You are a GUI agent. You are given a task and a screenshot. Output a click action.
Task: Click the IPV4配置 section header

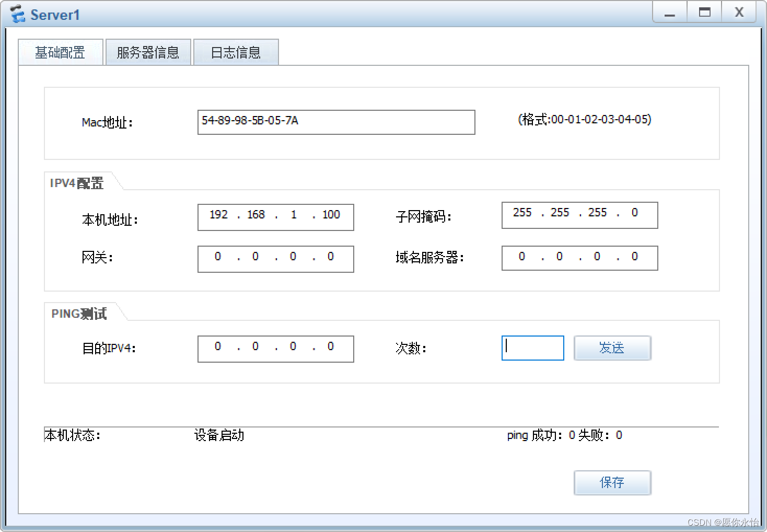click(76, 183)
